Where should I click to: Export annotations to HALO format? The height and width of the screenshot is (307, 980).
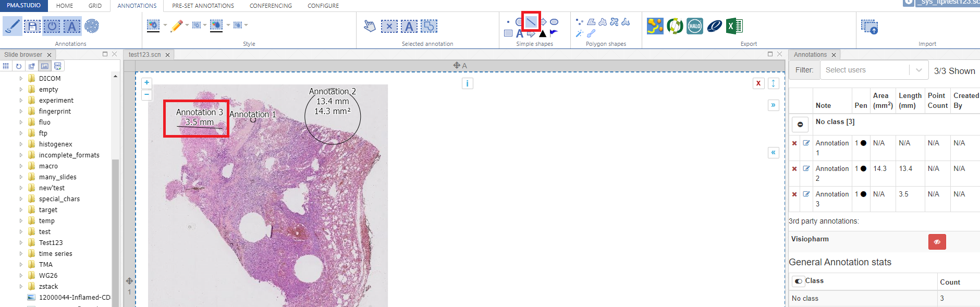click(x=694, y=26)
